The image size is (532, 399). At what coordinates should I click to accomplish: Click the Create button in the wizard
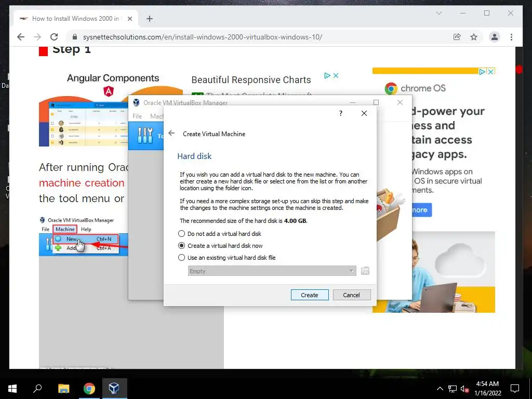[x=310, y=295]
